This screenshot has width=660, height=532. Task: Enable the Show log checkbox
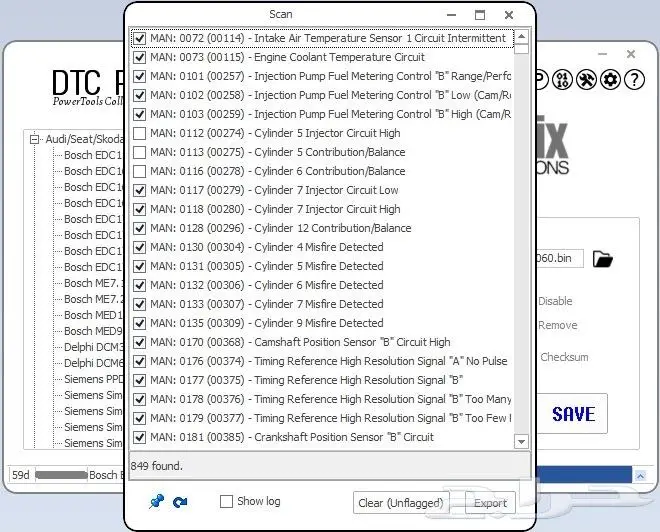[x=227, y=502]
